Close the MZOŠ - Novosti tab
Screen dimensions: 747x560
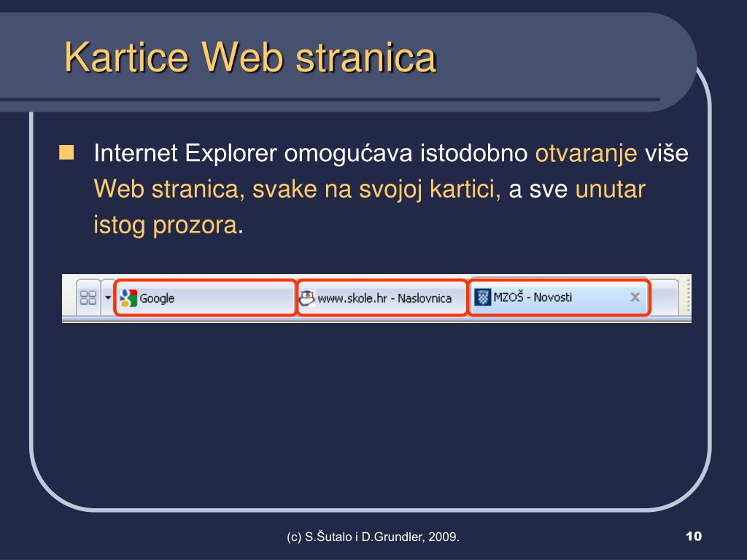click(635, 297)
